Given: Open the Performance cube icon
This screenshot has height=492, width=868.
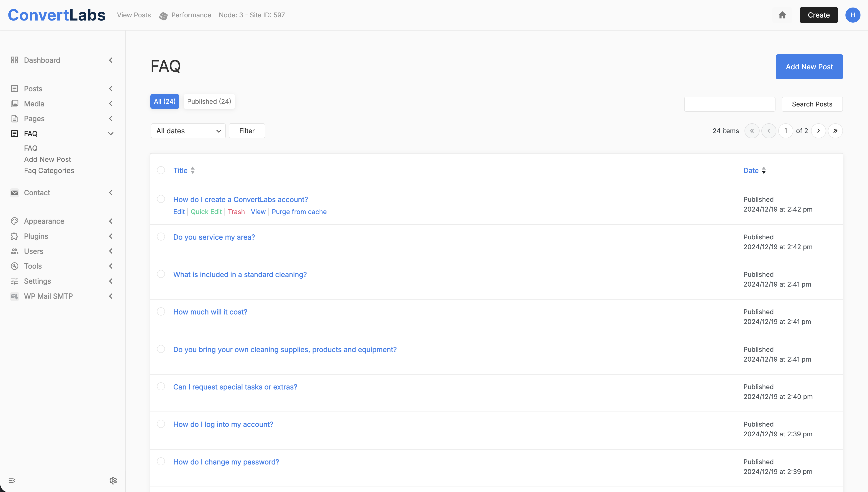Looking at the screenshot, I should (163, 16).
